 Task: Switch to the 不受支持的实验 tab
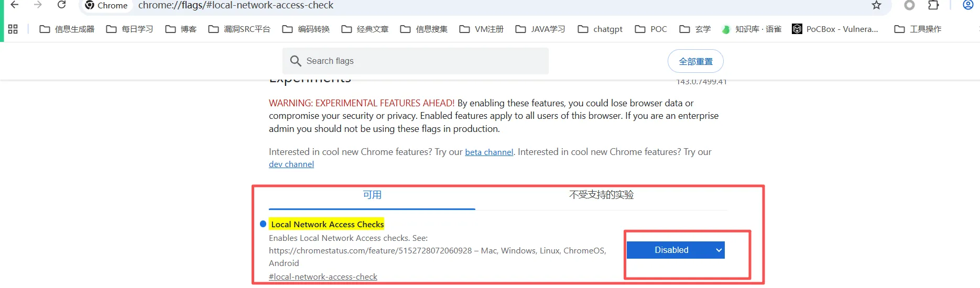tap(601, 195)
